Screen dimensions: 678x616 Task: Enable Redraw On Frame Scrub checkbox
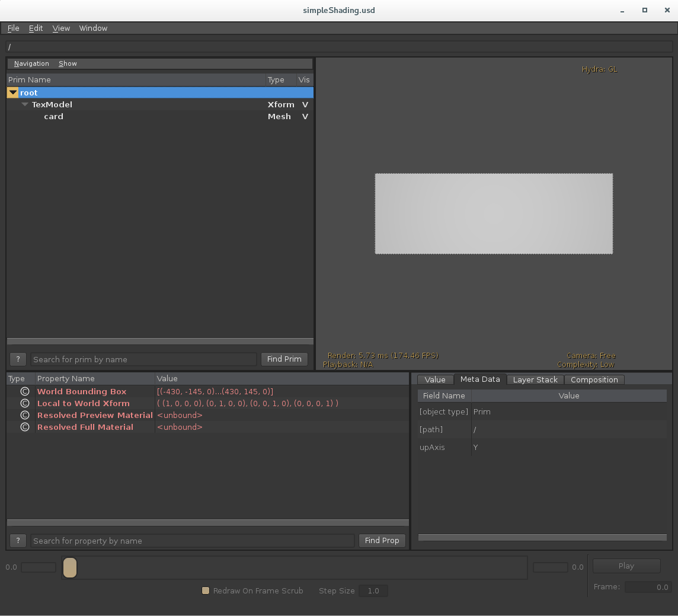click(x=206, y=591)
